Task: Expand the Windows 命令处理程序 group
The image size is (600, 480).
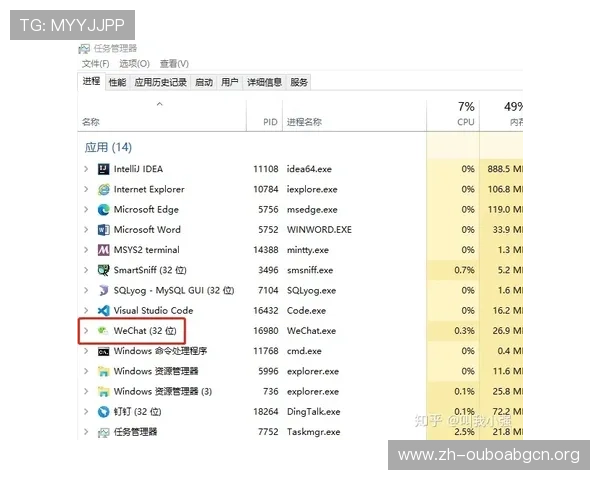Action: [86, 351]
